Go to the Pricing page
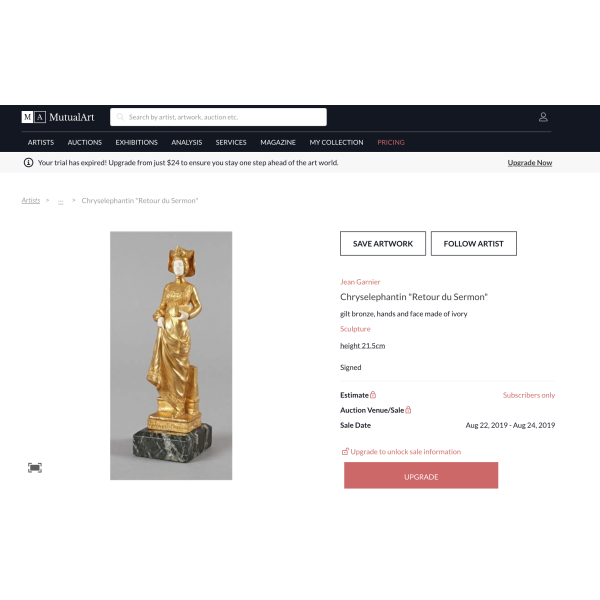Image resolution: width=600 pixels, height=600 pixels. pyautogui.click(x=391, y=142)
